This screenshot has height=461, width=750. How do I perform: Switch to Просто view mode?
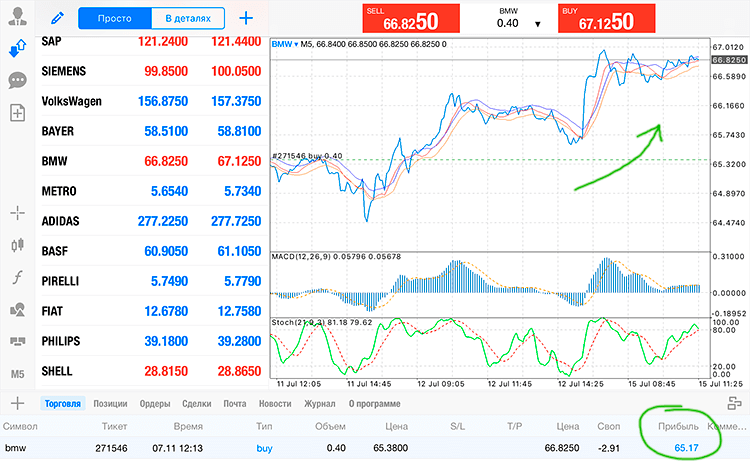[x=115, y=18]
